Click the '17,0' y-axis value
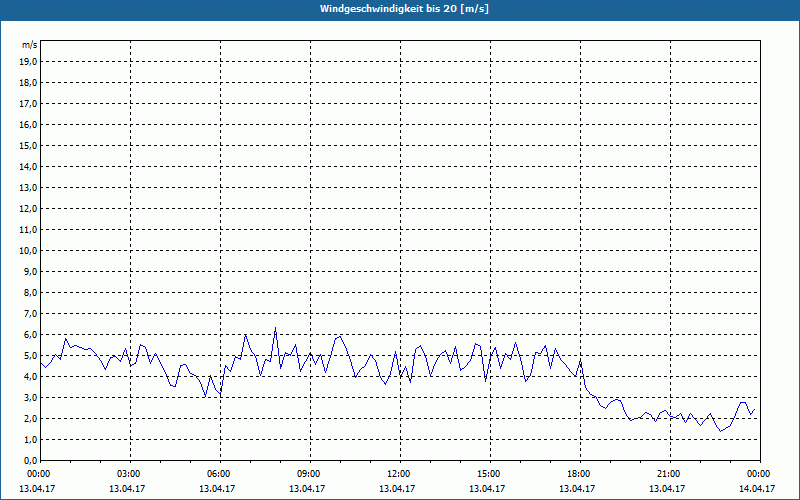Screen dimensions: 800x500 coord(29,104)
